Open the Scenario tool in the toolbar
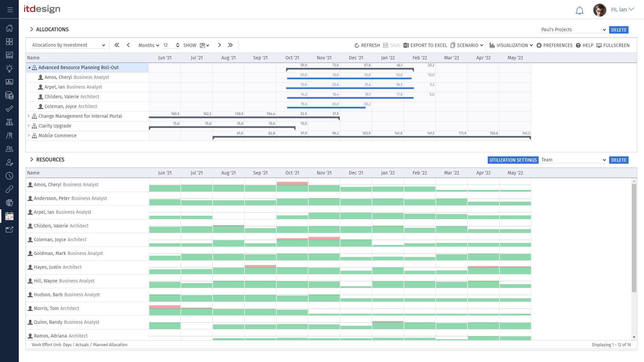The height and width of the screenshot is (362, 644). point(467,45)
